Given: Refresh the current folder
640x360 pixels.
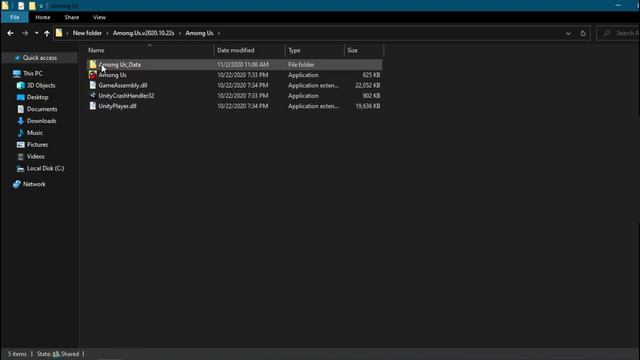Looking at the screenshot, I should click(583, 33).
